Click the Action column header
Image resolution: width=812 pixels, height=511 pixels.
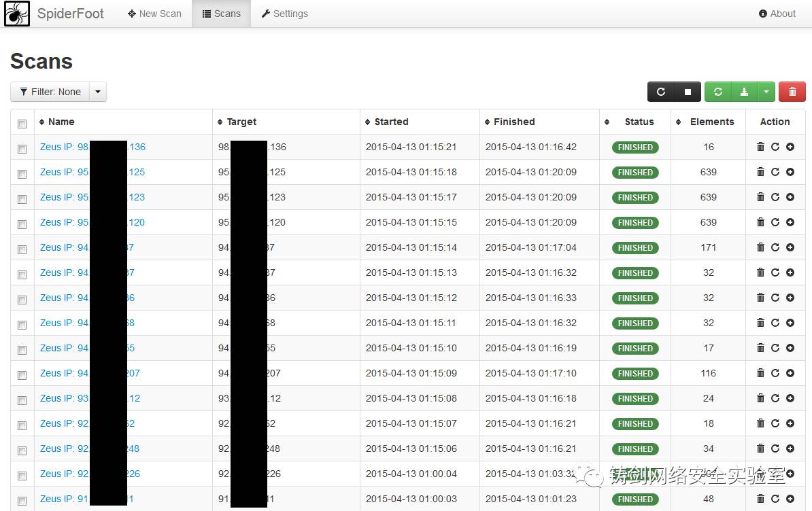[775, 122]
